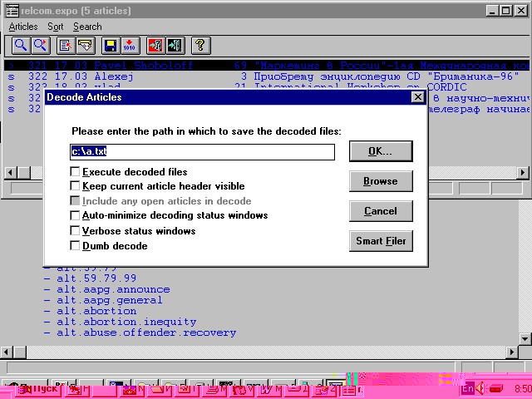Click the red tray icon beside the speaker
The height and width of the screenshot is (399, 532).
(496, 388)
